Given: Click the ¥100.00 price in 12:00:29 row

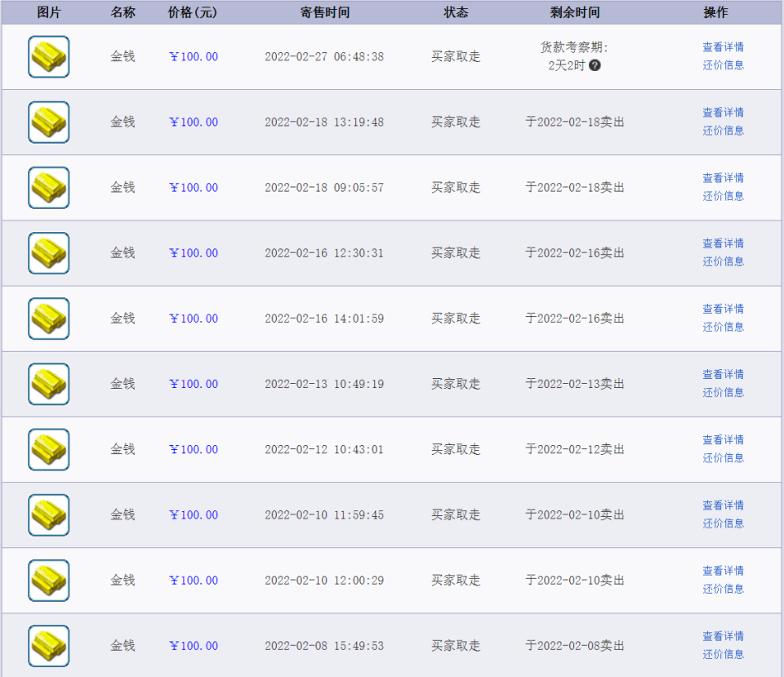Looking at the screenshot, I should pyautogui.click(x=194, y=581).
